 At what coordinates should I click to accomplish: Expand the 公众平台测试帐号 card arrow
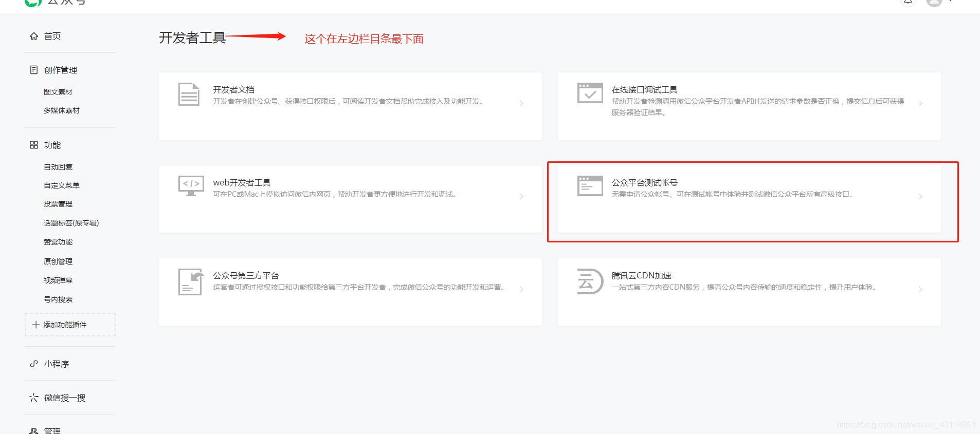pyautogui.click(x=920, y=196)
